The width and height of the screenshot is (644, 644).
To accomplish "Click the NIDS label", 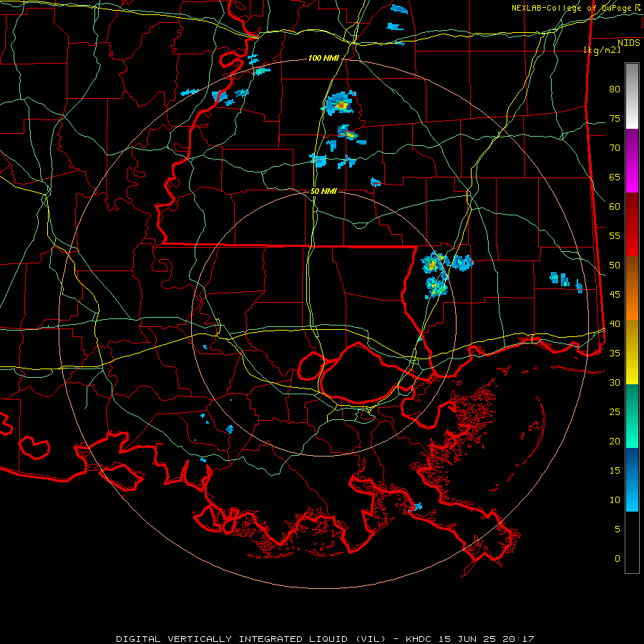I will pyautogui.click(x=628, y=43).
